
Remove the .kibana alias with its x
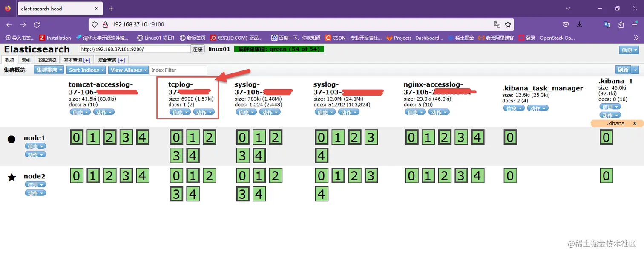[635, 123]
